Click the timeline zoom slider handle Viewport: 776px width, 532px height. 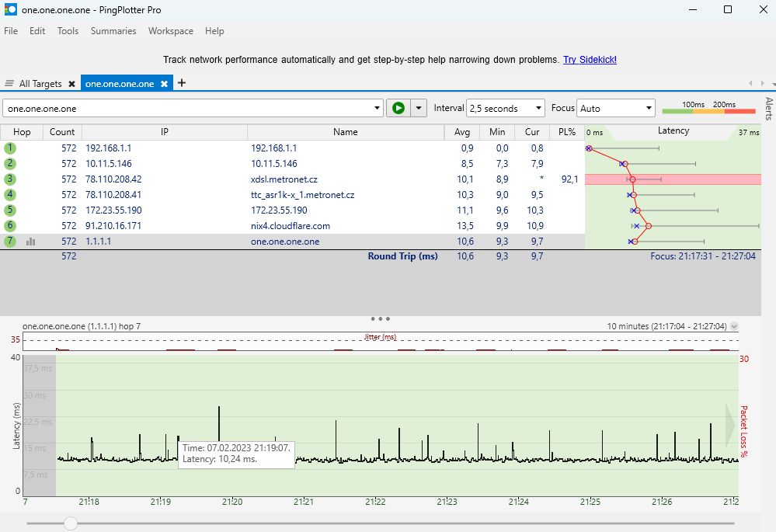click(x=71, y=523)
